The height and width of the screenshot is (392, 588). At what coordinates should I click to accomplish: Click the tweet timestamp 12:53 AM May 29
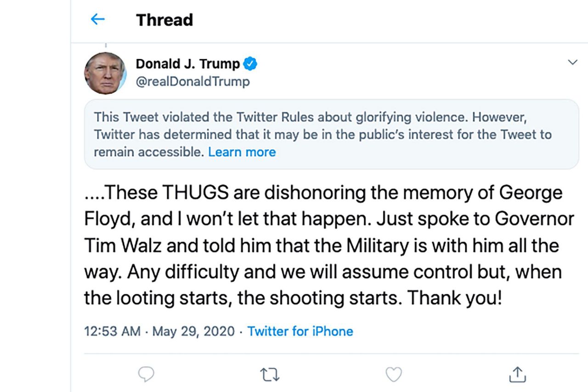click(158, 331)
